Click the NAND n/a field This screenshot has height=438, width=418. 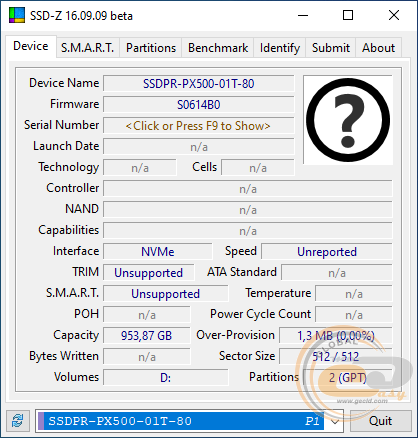[x=248, y=210]
